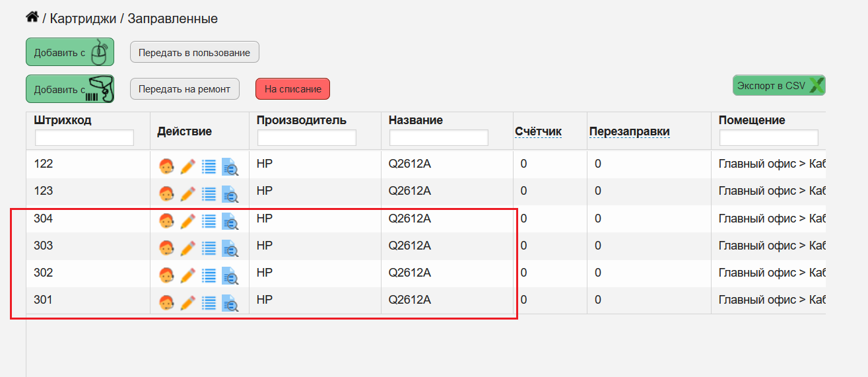Viewport: 868px width, 377px height.
Task: Click document search icon in row 301
Action: [230, 304]
